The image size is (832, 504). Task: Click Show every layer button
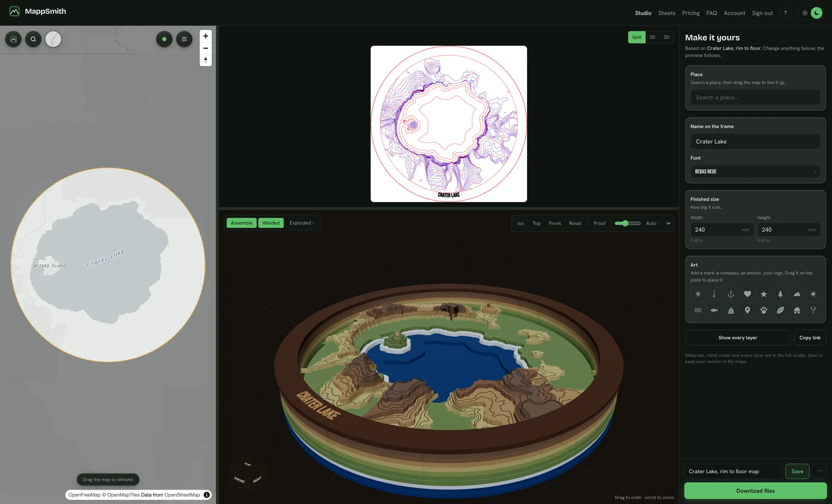coord(738,338)
